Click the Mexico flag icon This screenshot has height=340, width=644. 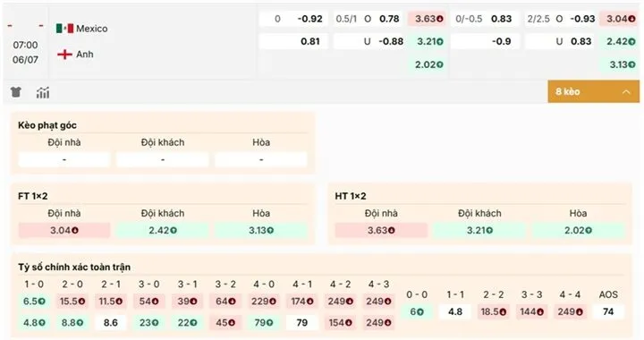[x=64, y=29]
